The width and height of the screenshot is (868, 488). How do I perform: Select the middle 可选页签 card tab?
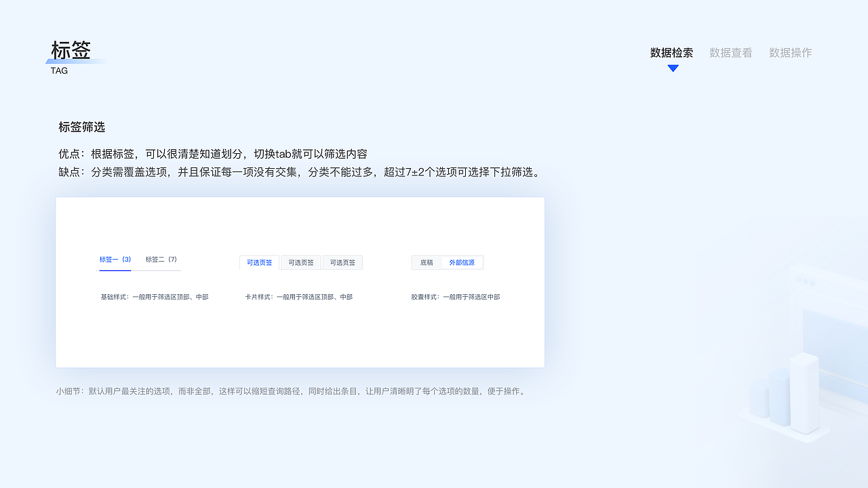[300, 262]
